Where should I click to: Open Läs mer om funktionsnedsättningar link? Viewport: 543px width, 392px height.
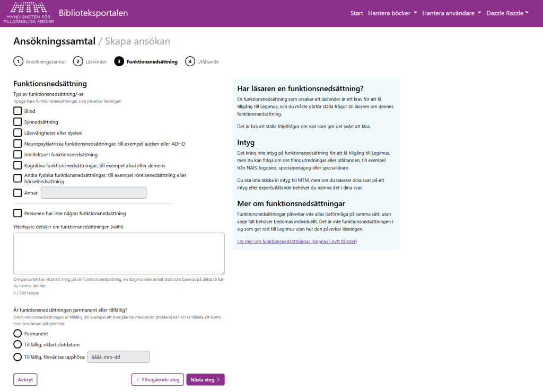(x=296, y=242)
